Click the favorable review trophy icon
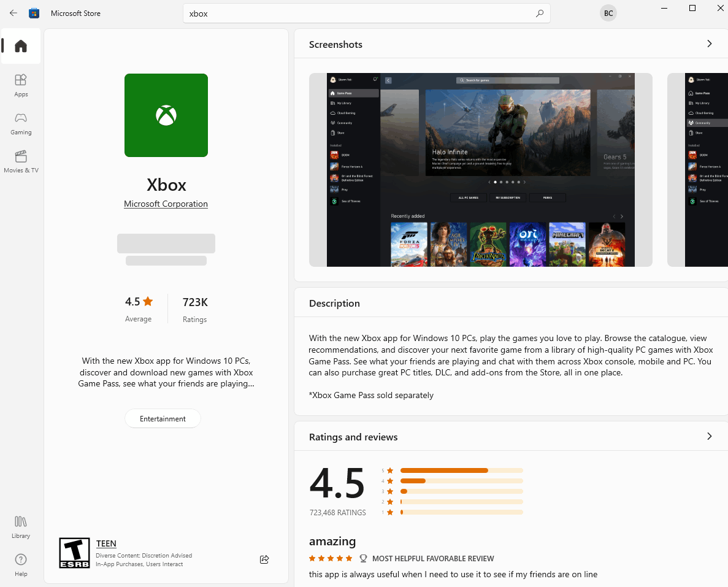Viewport: 728px width, 587px height. click(363, 558)
